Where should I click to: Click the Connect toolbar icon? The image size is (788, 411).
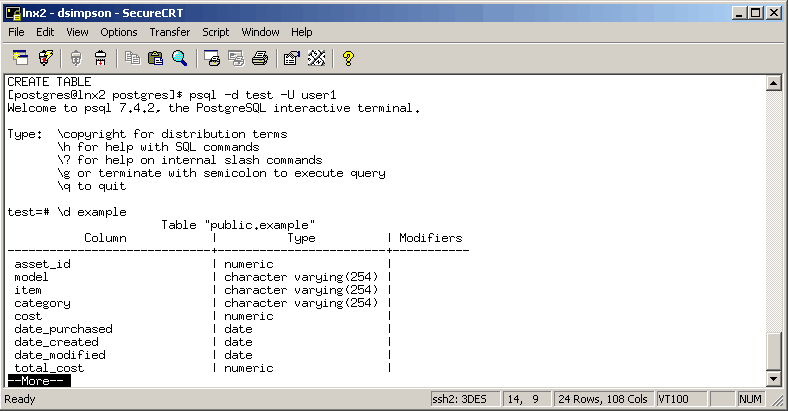click(x=20, y=58)
